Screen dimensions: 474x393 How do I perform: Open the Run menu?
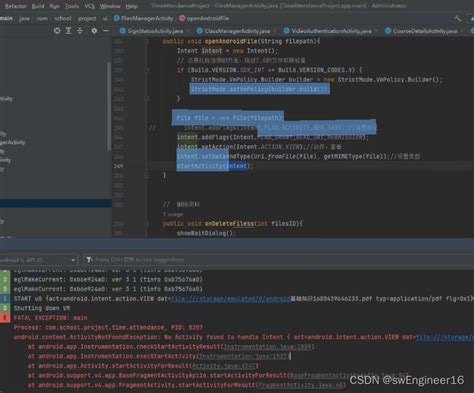pos(54,6)
